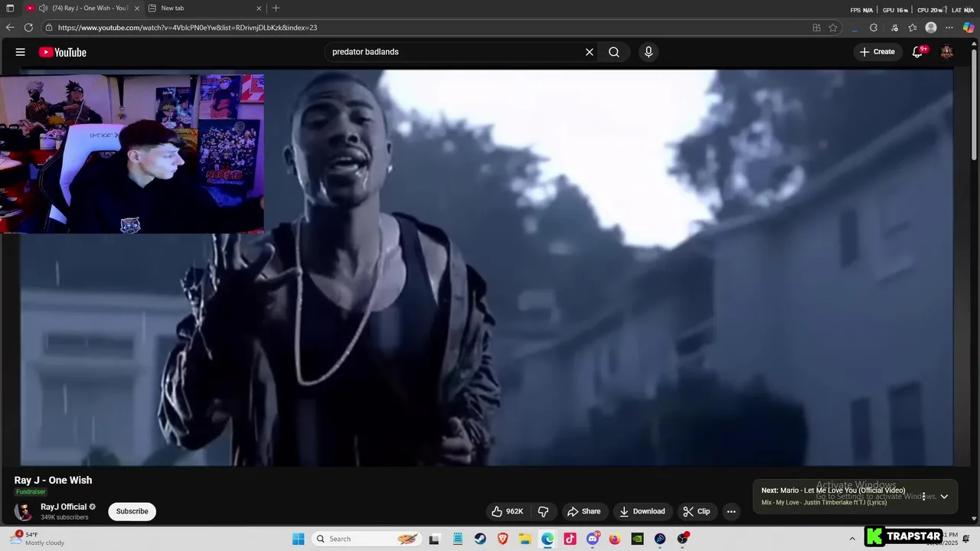Open more actions three-dot menu
This screenshot has height=551, width=980.
click(731, 511)
